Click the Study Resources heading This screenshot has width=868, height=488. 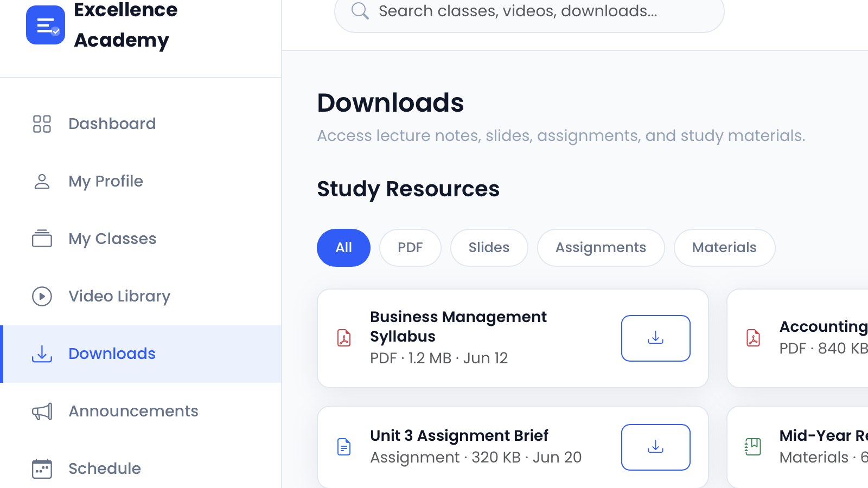click(x=408, y=189)
